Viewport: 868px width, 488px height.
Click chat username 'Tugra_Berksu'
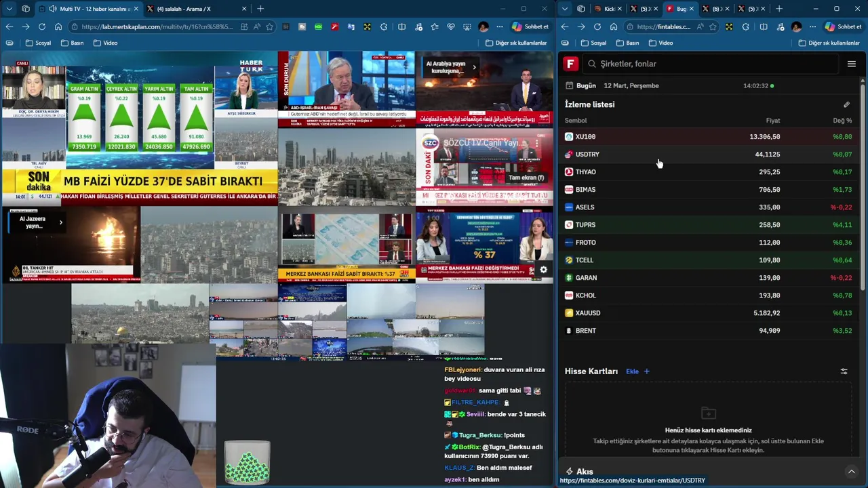click(x=481, y=435)
